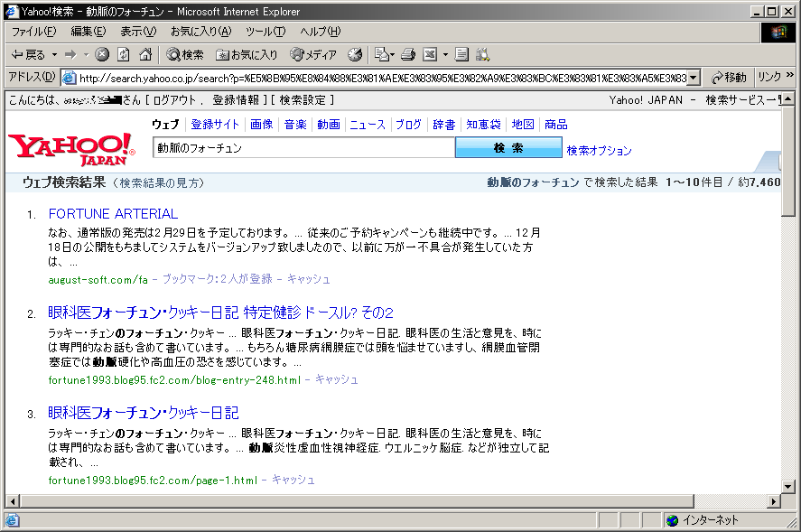Expand the address bar URL dropdown
Screen dimensions: 801x532
694,78
